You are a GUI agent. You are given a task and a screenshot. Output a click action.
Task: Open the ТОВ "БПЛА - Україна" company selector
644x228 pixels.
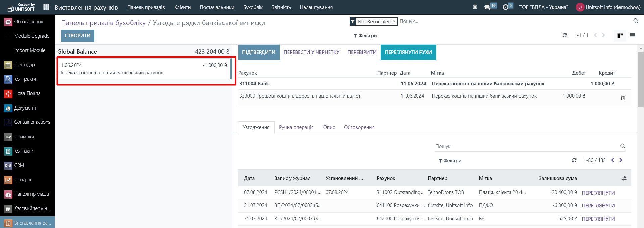click(544, 7)
